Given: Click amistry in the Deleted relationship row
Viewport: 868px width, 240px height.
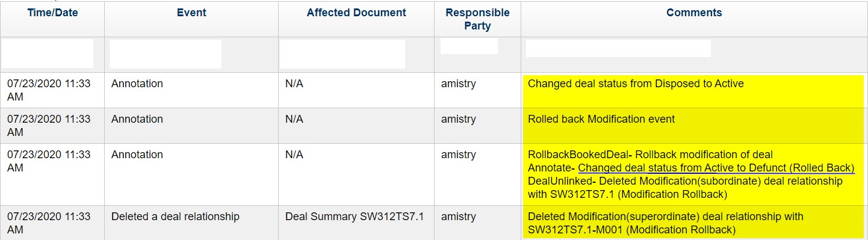Looking at the screenshot, I should point(458,217).
